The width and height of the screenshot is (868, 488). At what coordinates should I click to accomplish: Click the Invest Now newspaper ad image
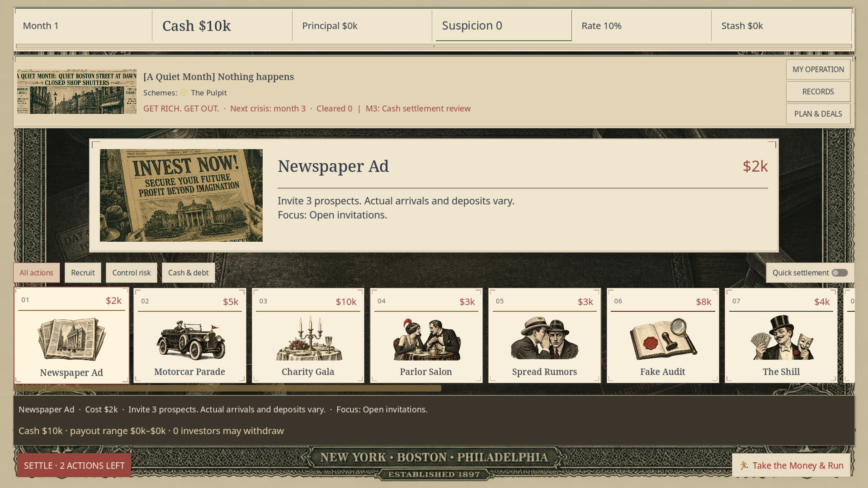[181, 195]
